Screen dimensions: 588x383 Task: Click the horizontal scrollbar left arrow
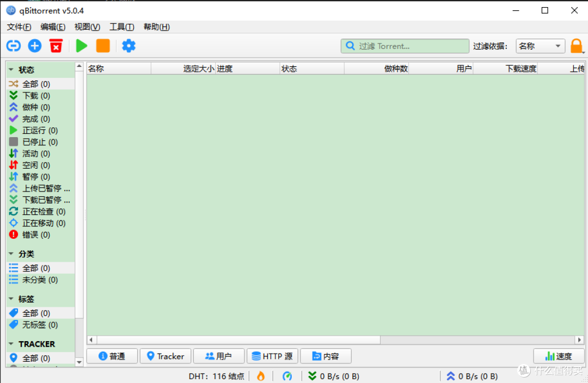tap(91, 340)
